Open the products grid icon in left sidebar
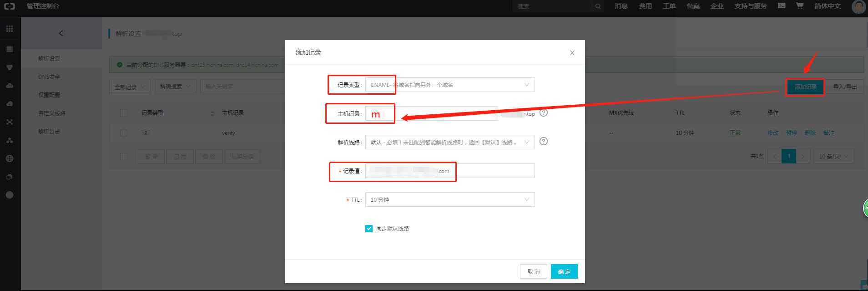This screenshot has height=291, width=868. click(x=10, y=29)
